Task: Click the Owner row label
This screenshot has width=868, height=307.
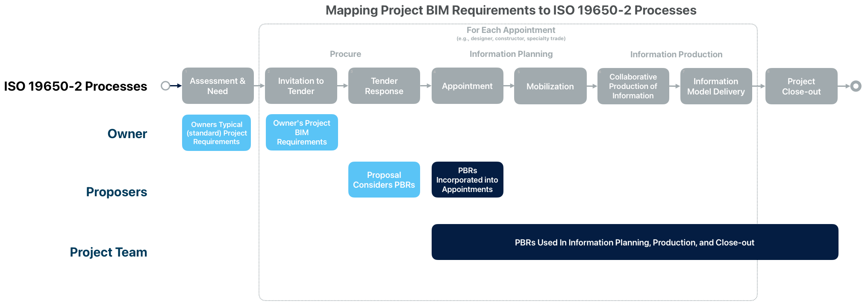Action: 127,134
